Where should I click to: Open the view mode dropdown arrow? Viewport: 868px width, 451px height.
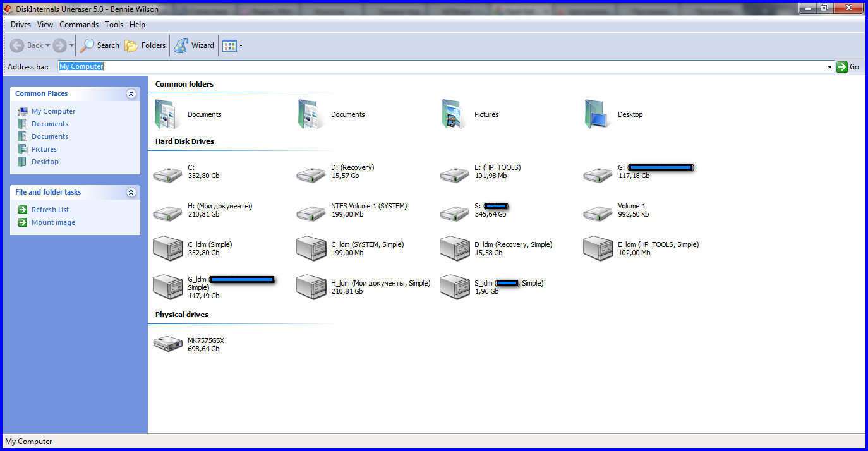point(241,46)
